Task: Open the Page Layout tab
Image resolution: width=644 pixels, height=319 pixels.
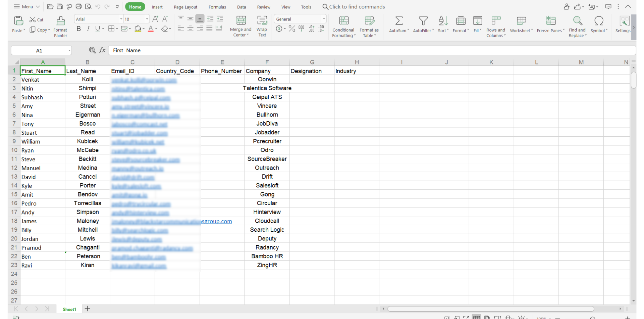Action: click(x=185, y=7)
